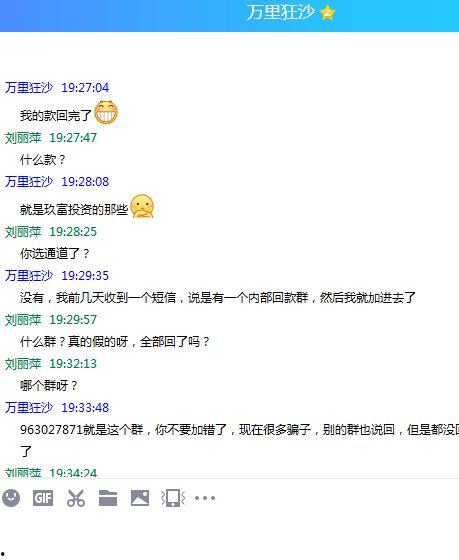Click the window shake phone icon
This screenshot has height=560, width=459.
[173, 498]
